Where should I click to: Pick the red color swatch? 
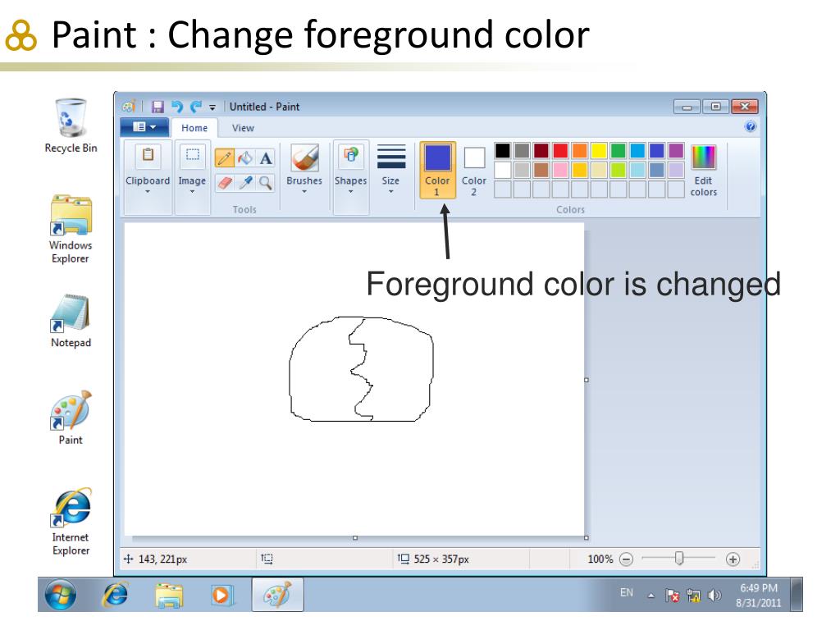tap(560, 151)
